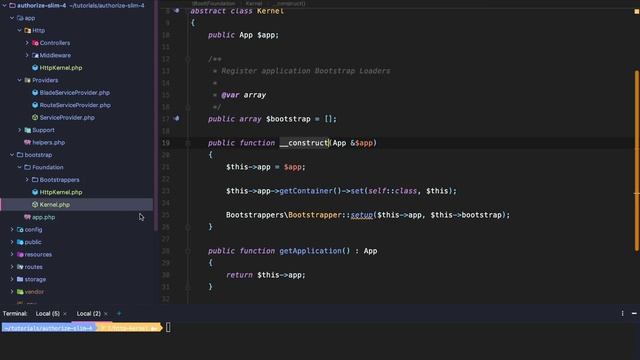Expand the routes folder
Viewport: 640px width, 360px height.
pos(12,267)
